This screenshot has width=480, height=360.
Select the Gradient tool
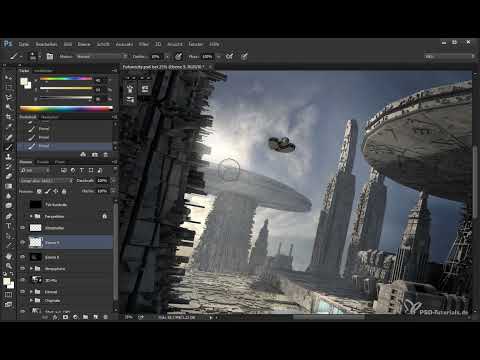(x=9, y=186)
